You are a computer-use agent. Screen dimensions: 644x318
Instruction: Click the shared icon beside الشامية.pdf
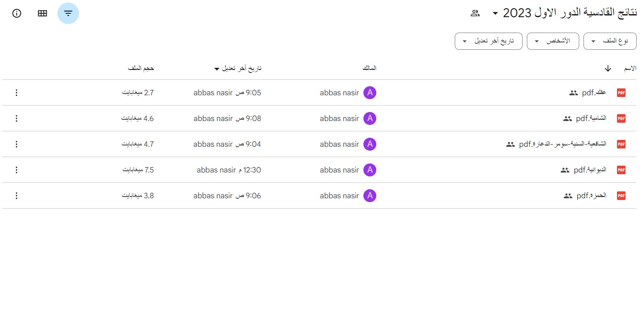[568, 119]
